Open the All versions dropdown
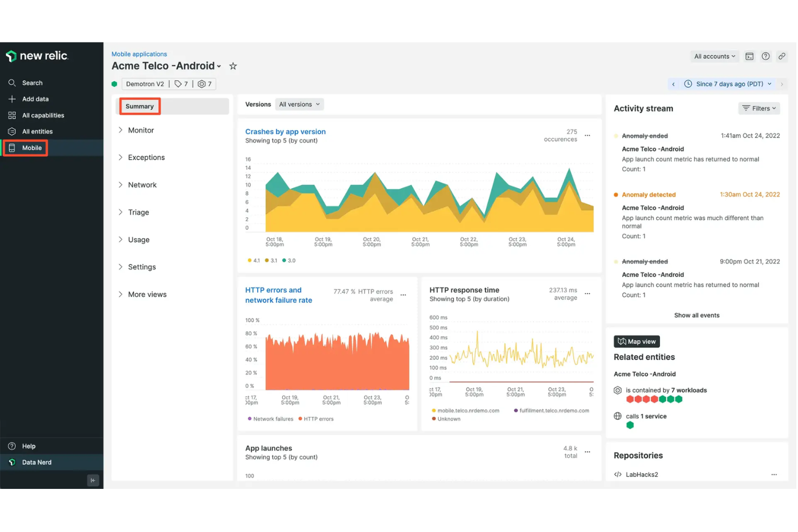Image resolution: width=798 pixels, height=532 pixels. click(x=299, y=105)
